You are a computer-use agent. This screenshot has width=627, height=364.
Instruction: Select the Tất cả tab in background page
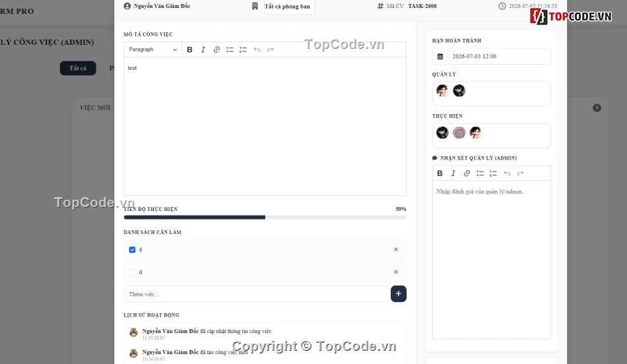[x=78, y=68]
